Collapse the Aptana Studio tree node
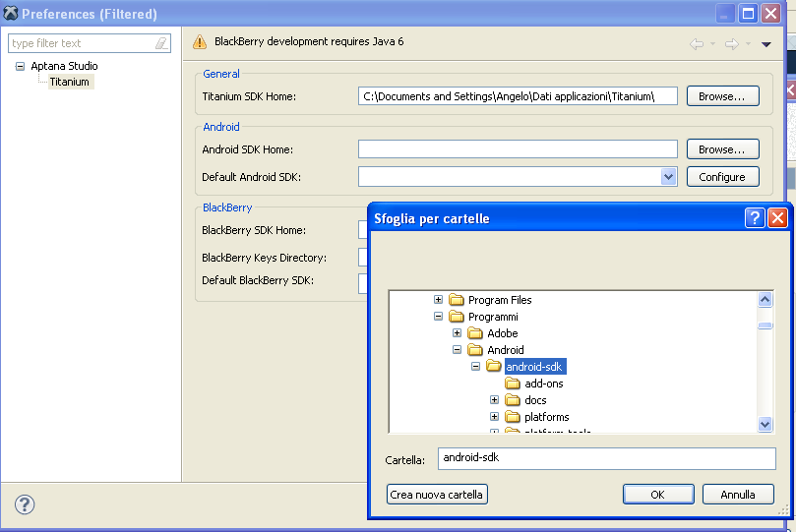The height and width of the screenshot is (532, 796). (20, 66)
